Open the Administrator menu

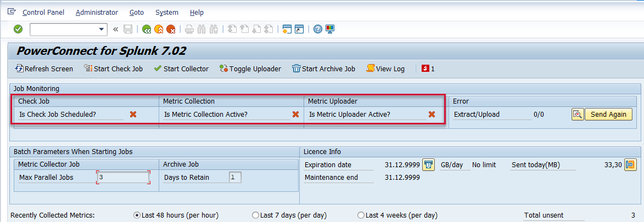point(97,12)
